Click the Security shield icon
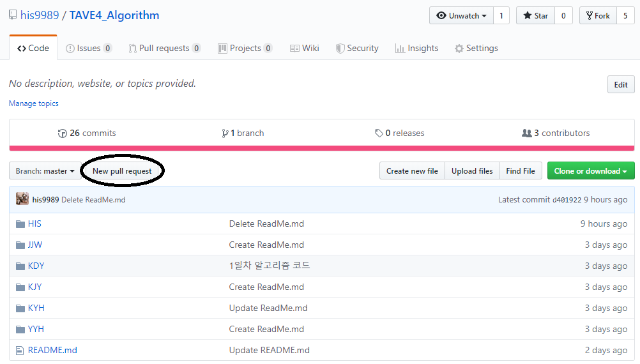Screen dimensions: 640x364 coord(340,49)
